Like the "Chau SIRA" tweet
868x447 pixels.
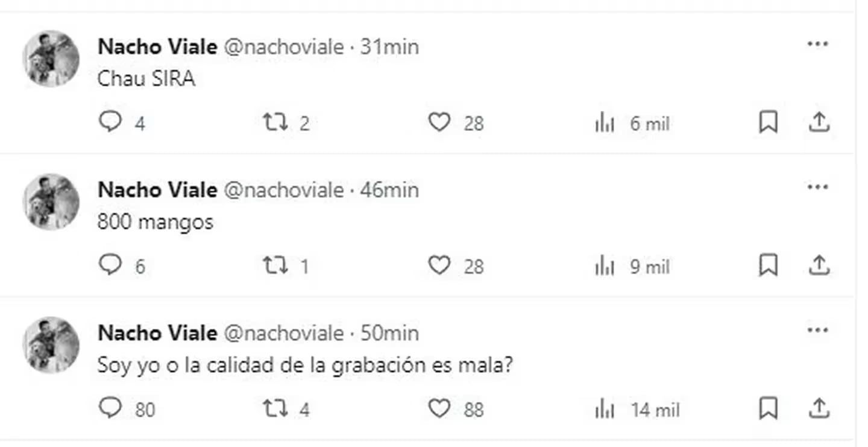tap(441, 122)
